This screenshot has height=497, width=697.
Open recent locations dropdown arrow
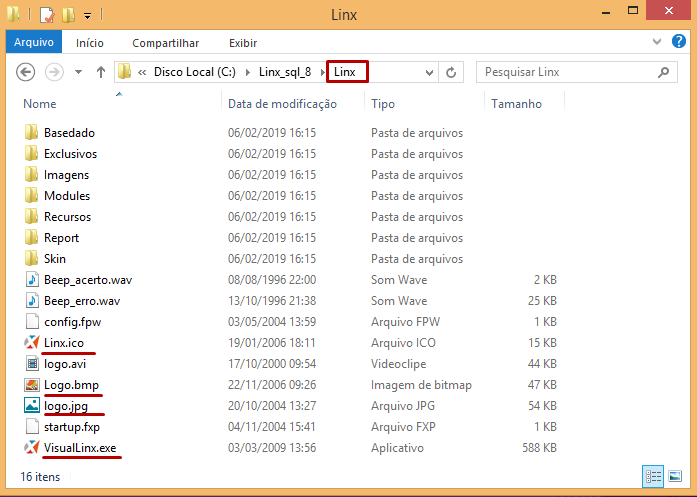click(78, 72)
